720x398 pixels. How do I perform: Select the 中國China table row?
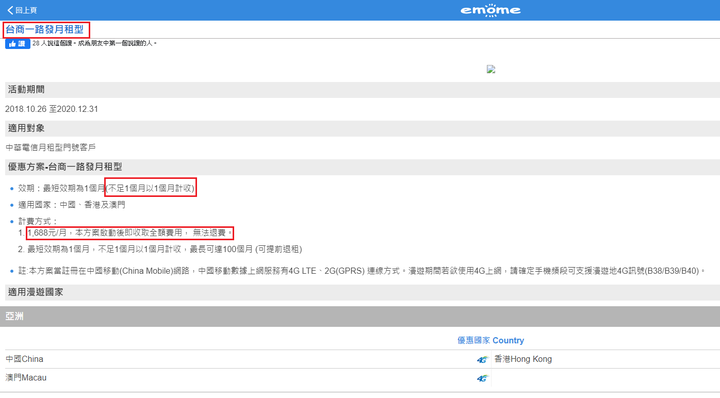pos(248,359)
